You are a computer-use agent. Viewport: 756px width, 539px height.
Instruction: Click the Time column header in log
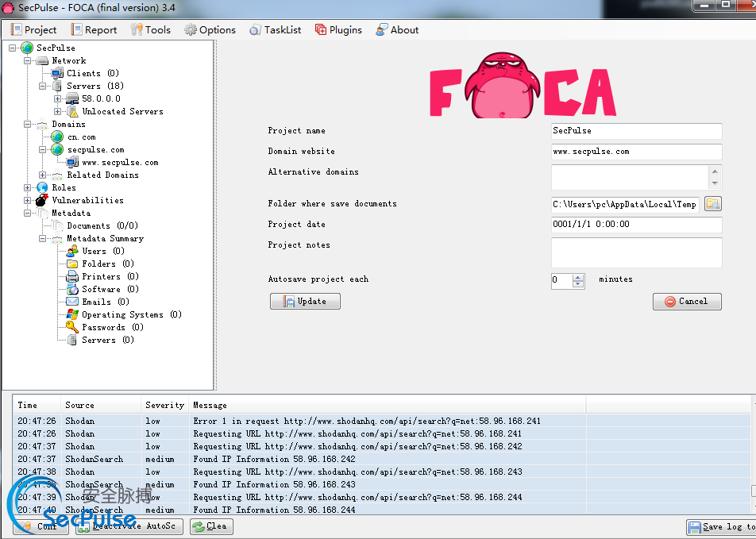pyautogui.click(x=37, y=405)
